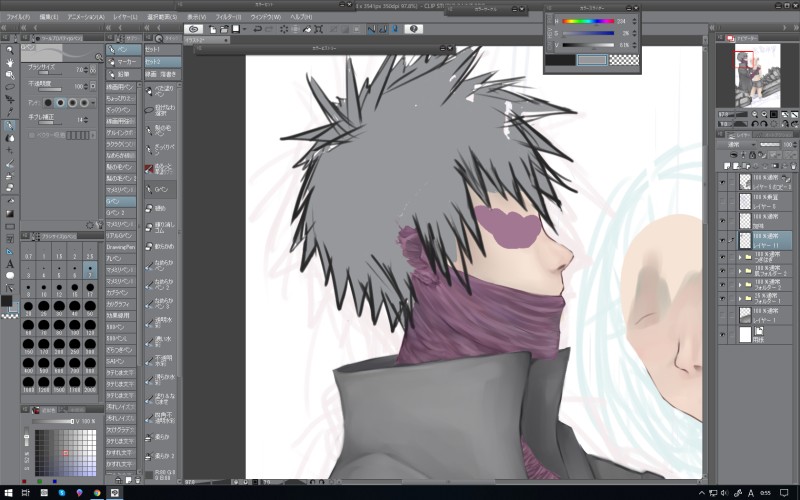The width and height of the screenshot is (800, 500).
Task: Toggle visibility of レイヤー 11 layer
Action: [722, 240]
